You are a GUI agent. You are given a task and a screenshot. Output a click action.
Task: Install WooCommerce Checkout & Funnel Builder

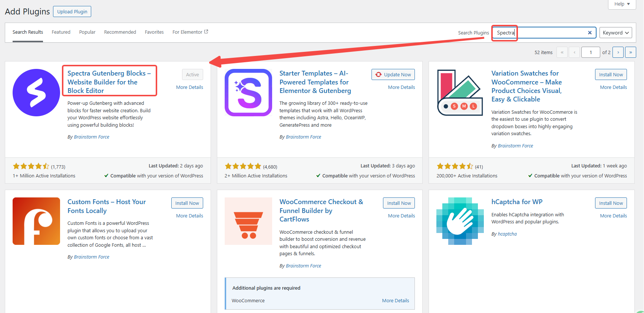tap(399, 203)
